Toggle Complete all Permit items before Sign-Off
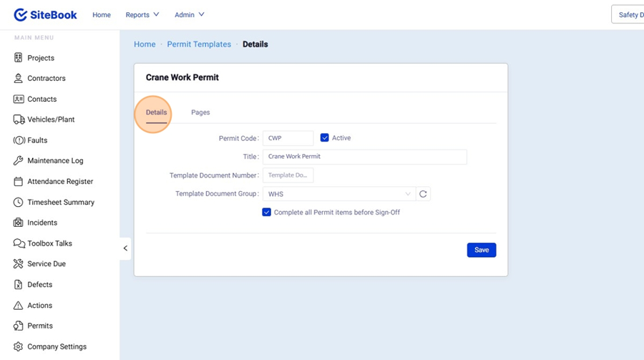 point(266,213)
